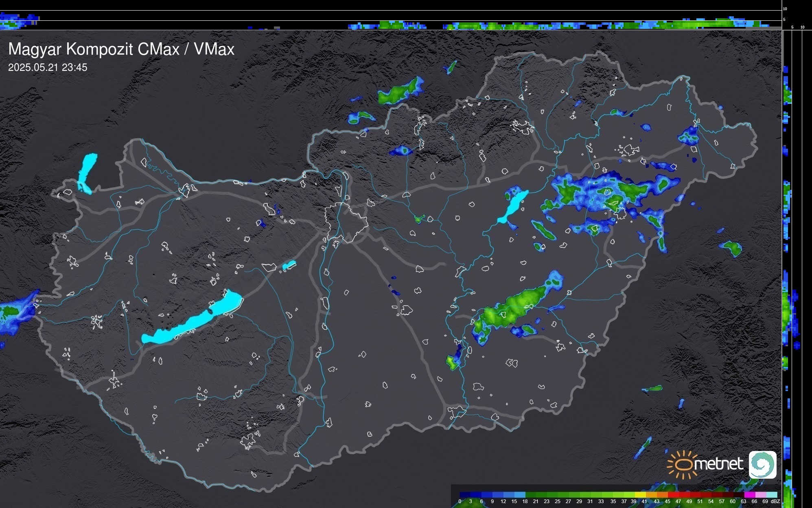The width and height of the screenshot is (812, 508).
Task: Click the Magyar Kompozit CMax / VMax title
Action: (121, 49)
